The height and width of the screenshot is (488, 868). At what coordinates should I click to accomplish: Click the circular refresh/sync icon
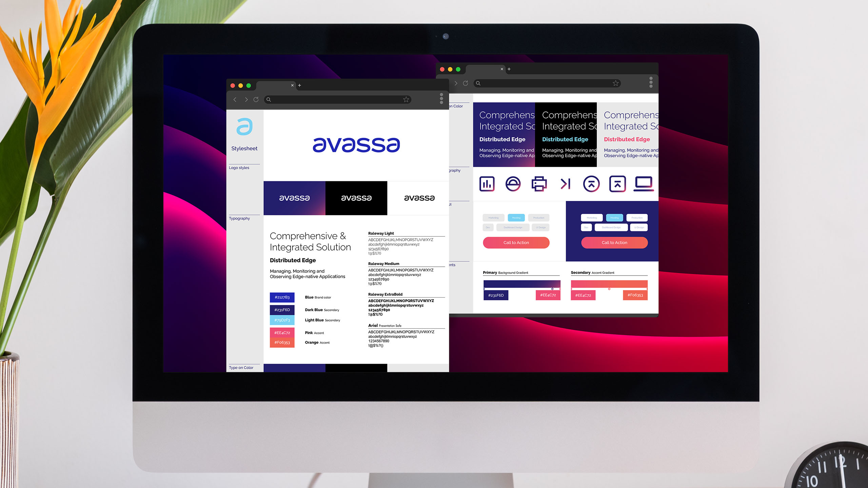click(256, 100)
